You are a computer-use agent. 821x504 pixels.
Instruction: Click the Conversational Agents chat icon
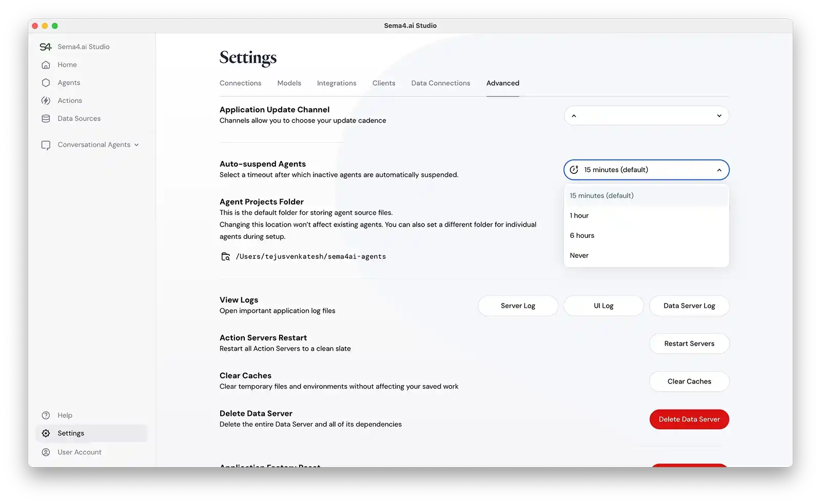46,145
